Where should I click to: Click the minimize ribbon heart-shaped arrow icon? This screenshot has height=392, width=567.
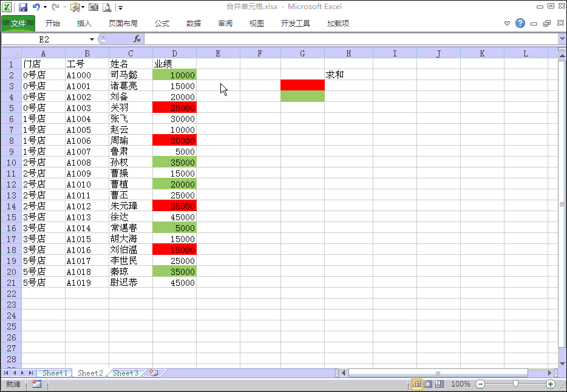click(x=507, y=24)
